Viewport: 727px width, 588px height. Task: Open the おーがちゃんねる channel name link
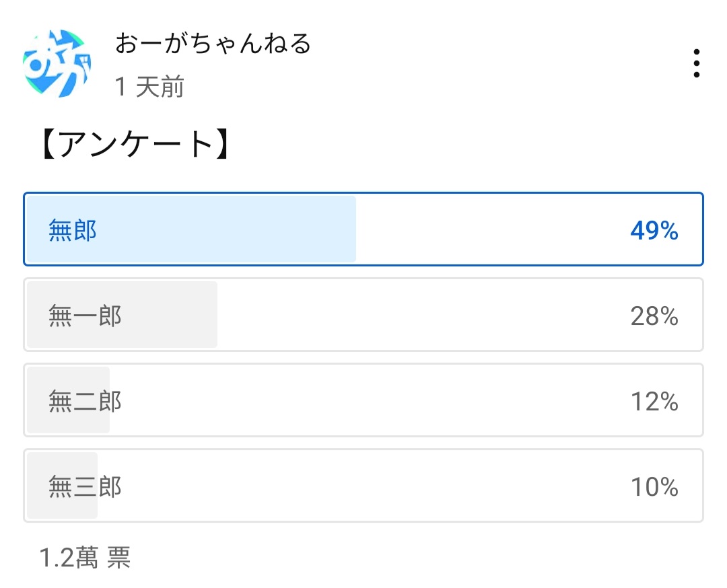(x=213, y=44)
